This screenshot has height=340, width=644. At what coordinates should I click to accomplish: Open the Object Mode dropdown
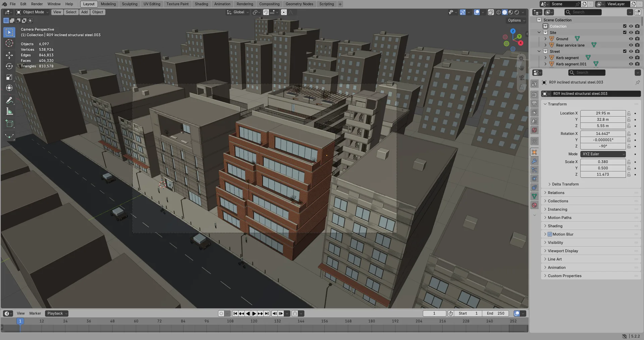(x=33, y=12)
